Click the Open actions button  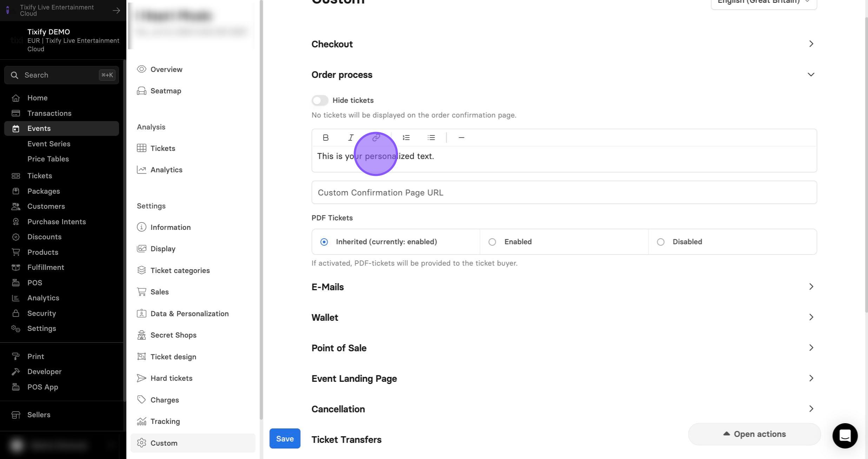[x=754, y=434]
